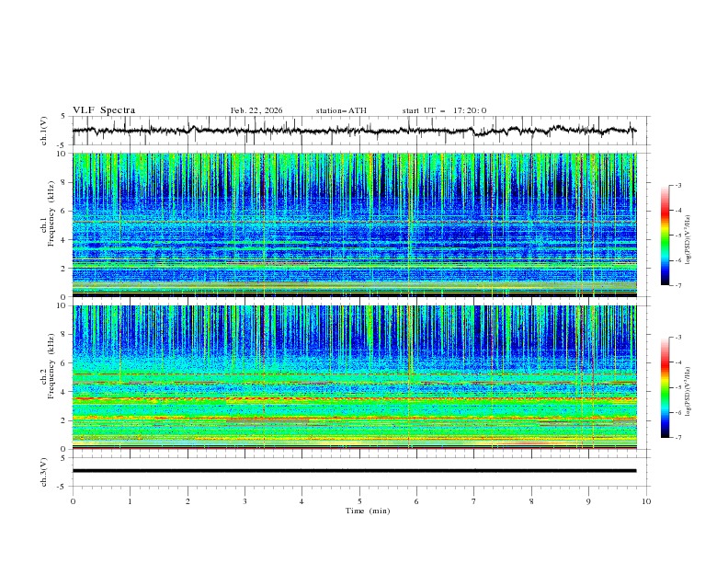Viewport: 728px width, 563px height.
Task: Click time axis tick label "1"
Action: [130, 501]
